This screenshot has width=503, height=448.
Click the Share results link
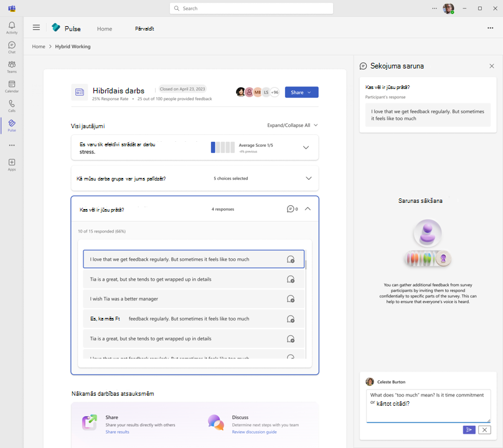(x=117, y=432)
